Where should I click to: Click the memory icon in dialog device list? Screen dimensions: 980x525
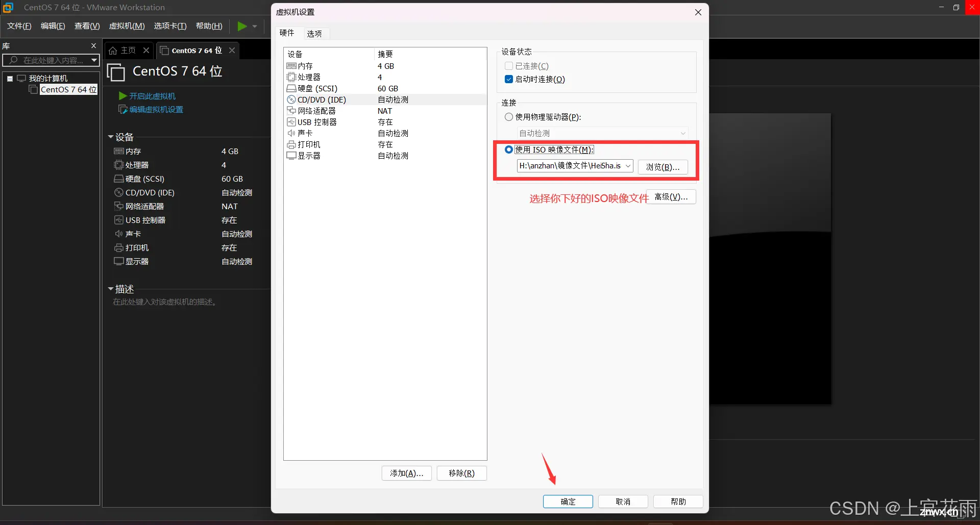point(291,66)
